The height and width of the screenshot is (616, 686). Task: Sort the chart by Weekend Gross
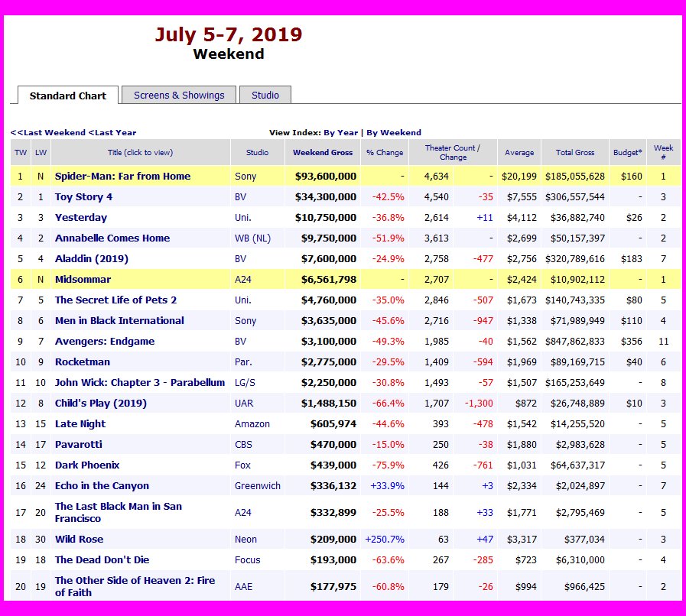coord(323,153)
